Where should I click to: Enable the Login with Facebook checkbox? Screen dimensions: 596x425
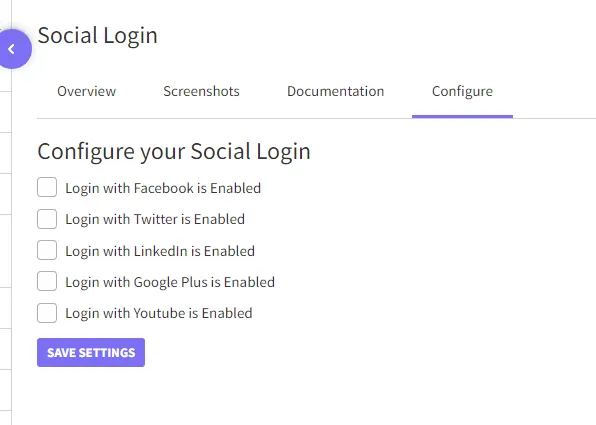pyautogui.click(x=47, y=187)
